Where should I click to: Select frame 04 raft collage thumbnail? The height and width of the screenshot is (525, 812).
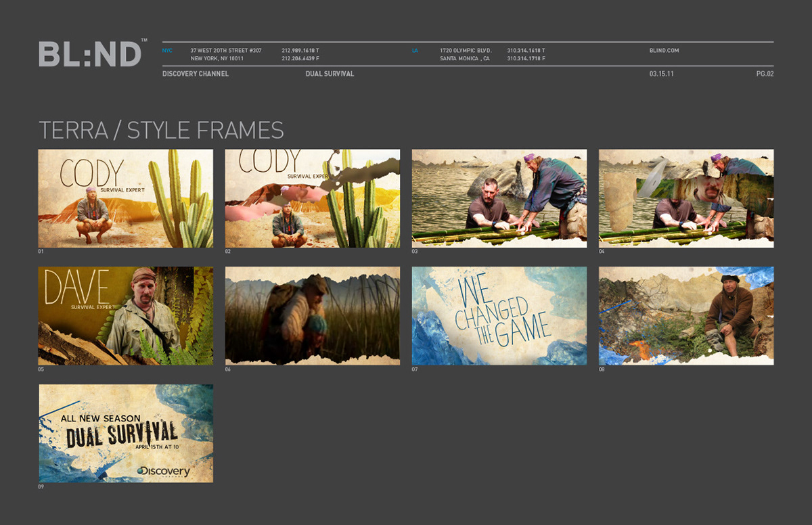[x=686, y=198]
